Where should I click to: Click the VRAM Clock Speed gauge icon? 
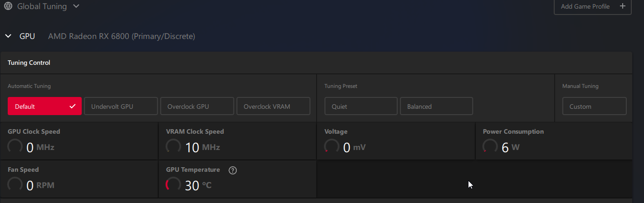click(173, 146)
